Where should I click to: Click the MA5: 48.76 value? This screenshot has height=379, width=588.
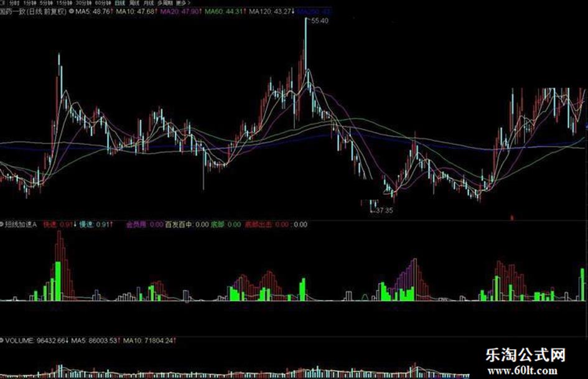pyautogui.click(x=94, y=11)
